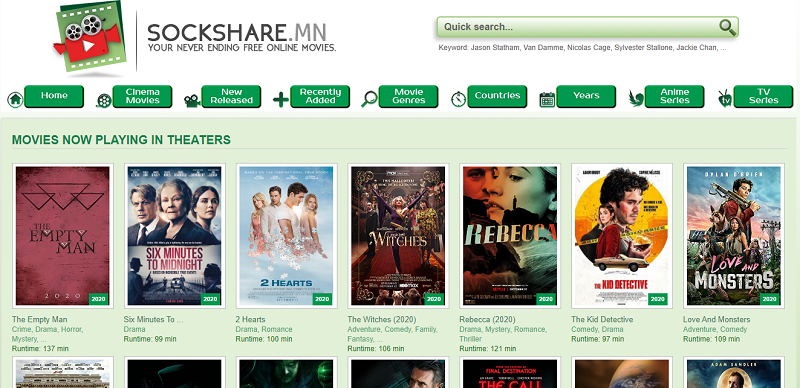
Task: Click the Six Minutes to Midnight poster
Action: (174, 236)
